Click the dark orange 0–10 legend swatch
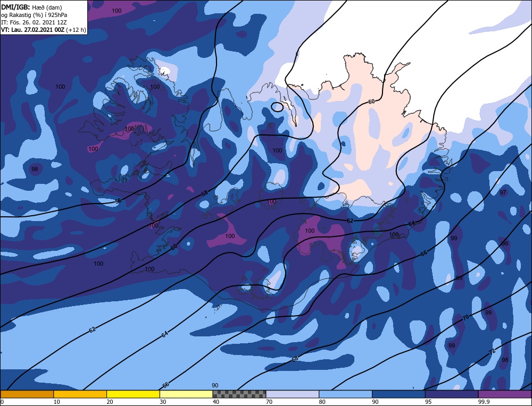The image size is (532, 406). pyautogui.click(x=27, y=394)
